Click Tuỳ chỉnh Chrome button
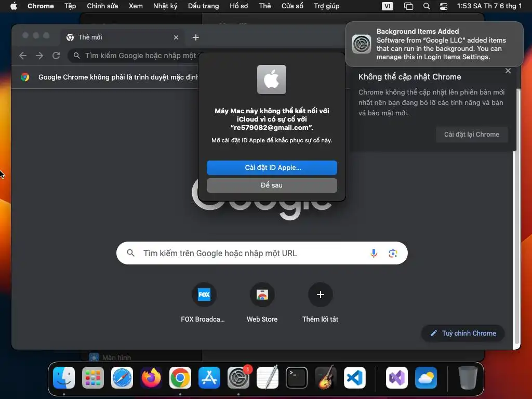This screenshot has width=532, height=399. point(463,334)
